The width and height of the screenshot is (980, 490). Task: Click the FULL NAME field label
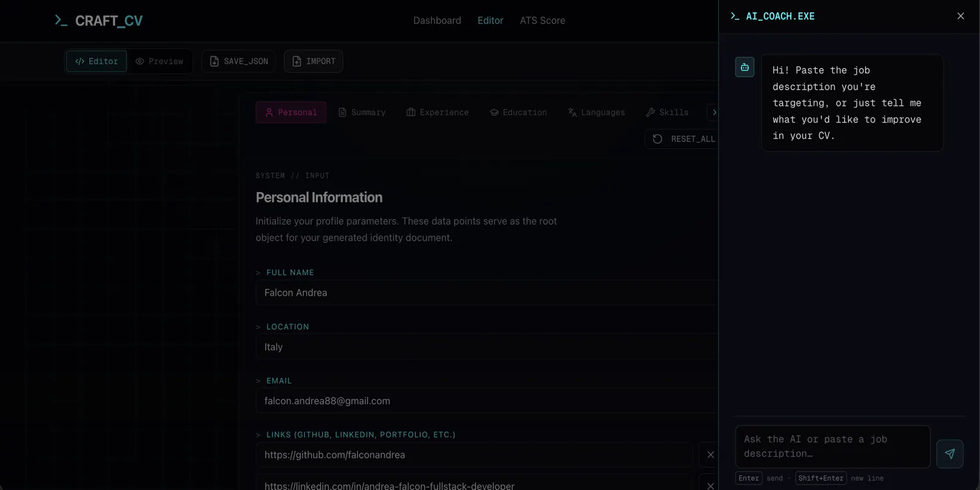290,273
